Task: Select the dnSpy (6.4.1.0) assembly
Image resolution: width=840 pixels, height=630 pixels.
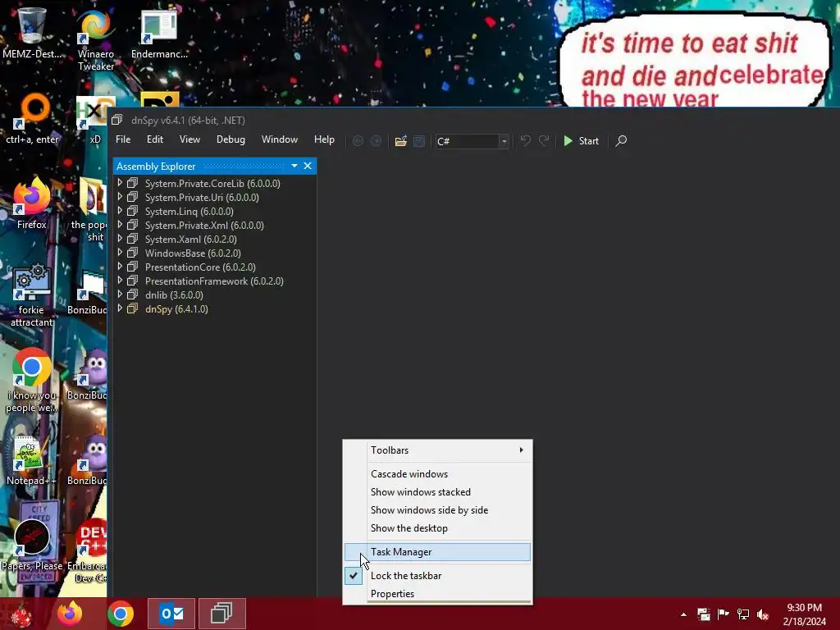Action: pos(177,308)
